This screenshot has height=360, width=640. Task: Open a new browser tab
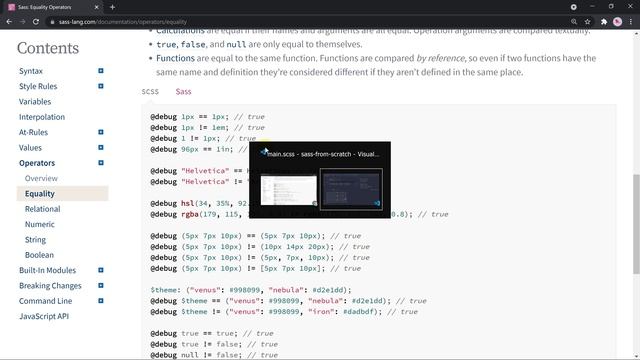pos(112,7)
